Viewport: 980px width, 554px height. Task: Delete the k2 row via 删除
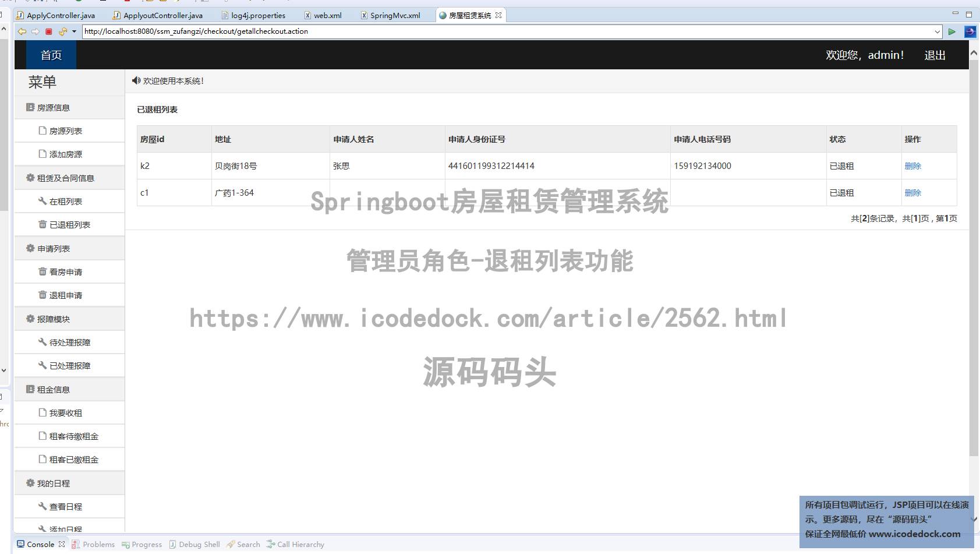[912, 166]
